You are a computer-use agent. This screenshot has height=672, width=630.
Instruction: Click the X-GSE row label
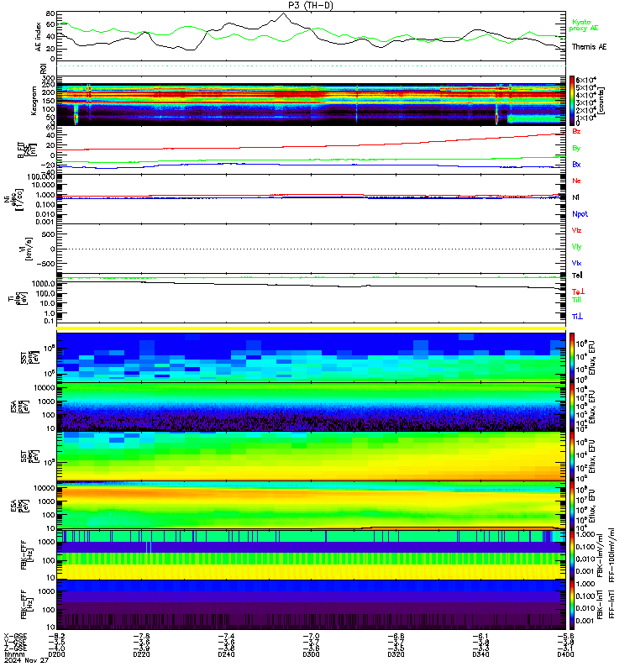[x=15, y=636]
